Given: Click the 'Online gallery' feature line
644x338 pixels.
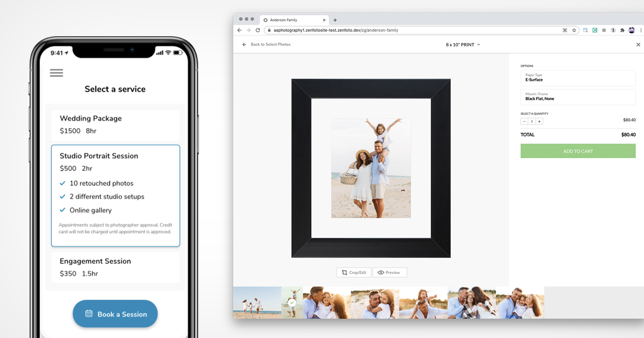Looking at the screenshot, I should (x=91, y=210).
